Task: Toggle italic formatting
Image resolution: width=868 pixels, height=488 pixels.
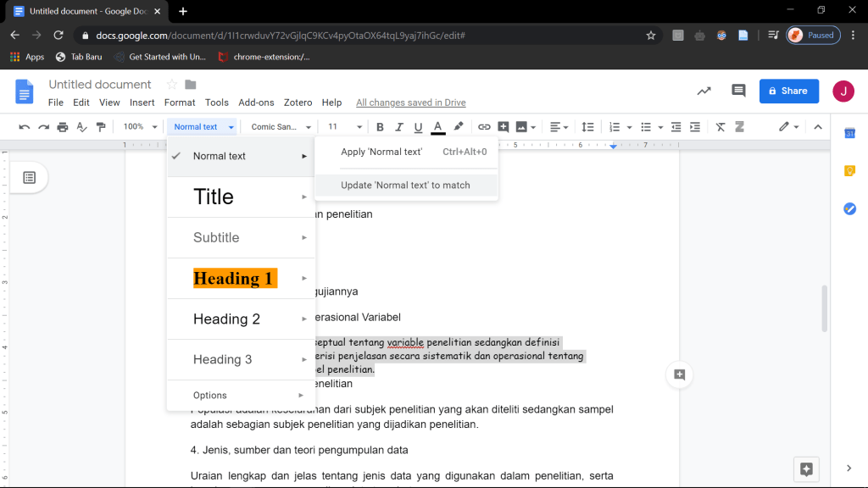Action: pos(399,127)
